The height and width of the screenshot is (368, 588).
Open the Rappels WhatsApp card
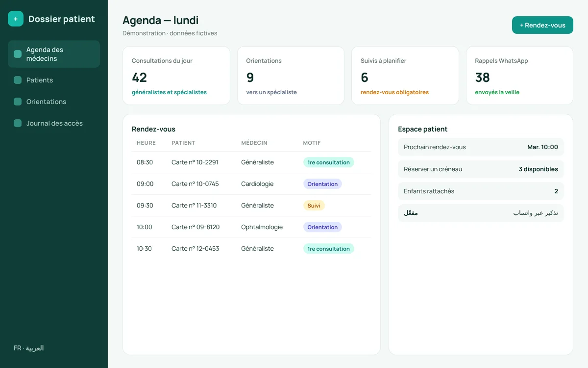pyautogui.click(x=519, y=76)
